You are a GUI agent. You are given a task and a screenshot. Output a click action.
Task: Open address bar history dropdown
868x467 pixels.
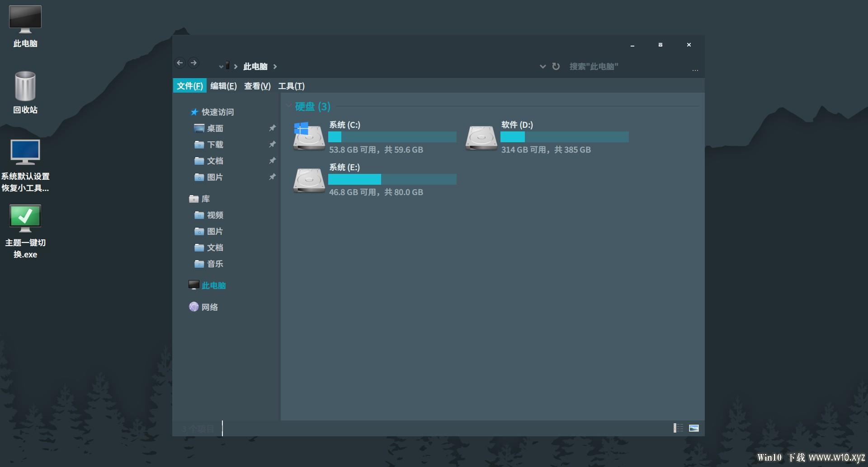coord(542,66)
